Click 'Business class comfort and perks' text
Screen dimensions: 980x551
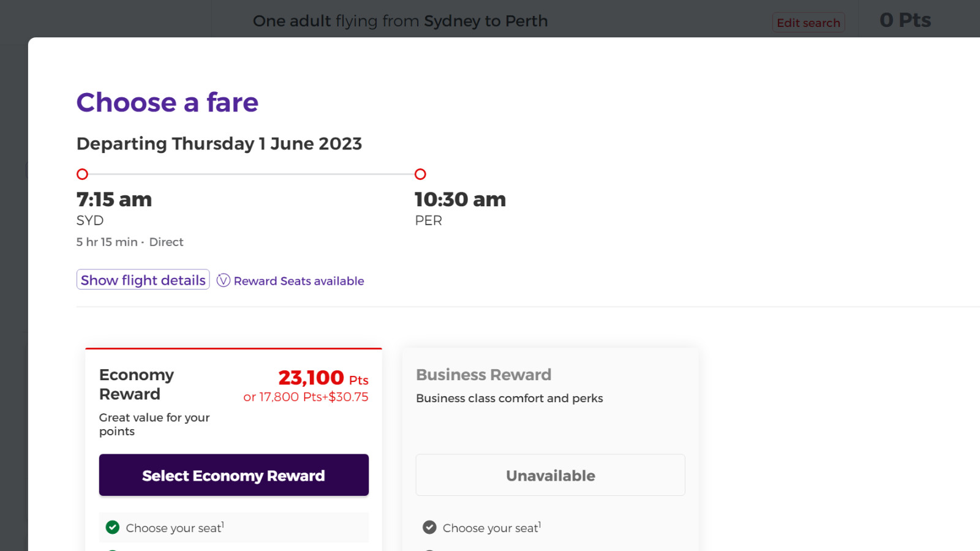tap(510, 398)
